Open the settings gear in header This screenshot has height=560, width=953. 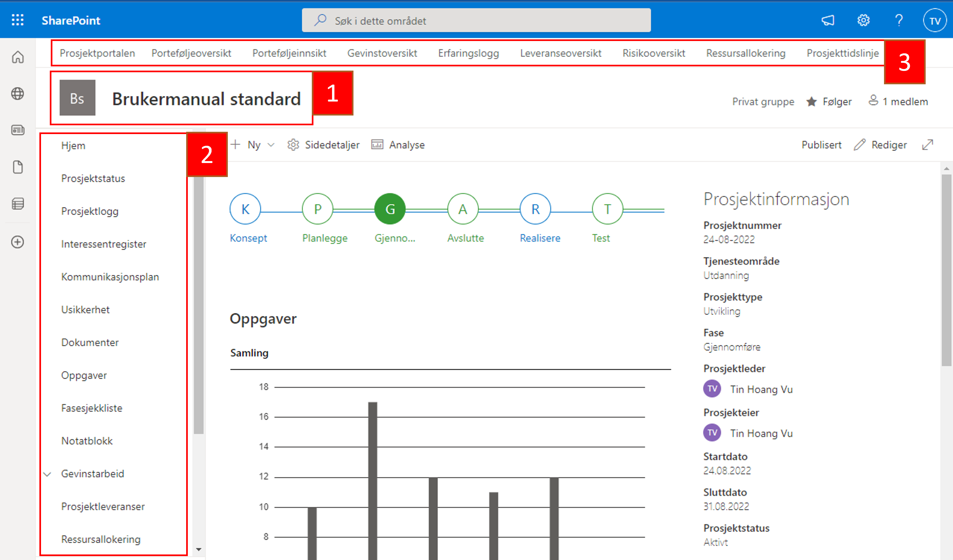pyautogui.click(x=863, y=20)
